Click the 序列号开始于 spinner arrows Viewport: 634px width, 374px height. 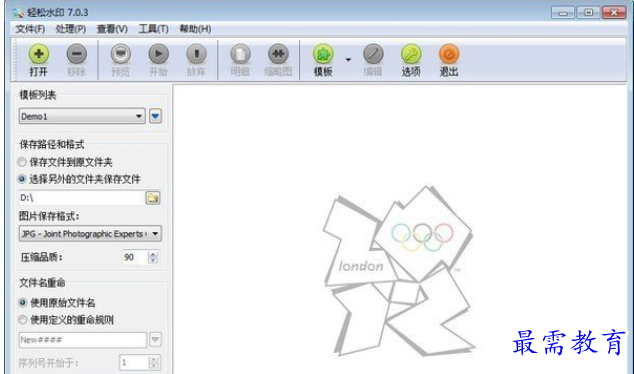point(154,363)
